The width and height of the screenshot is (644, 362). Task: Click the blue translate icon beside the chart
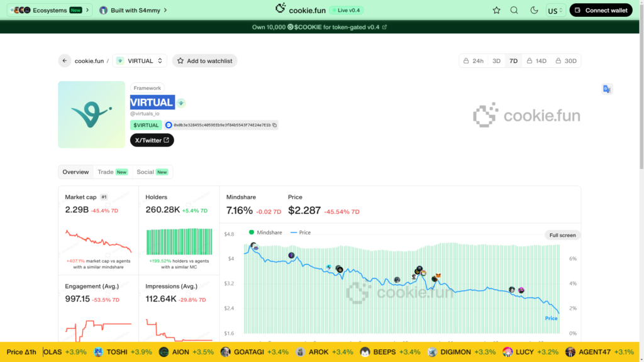(607, 89)
